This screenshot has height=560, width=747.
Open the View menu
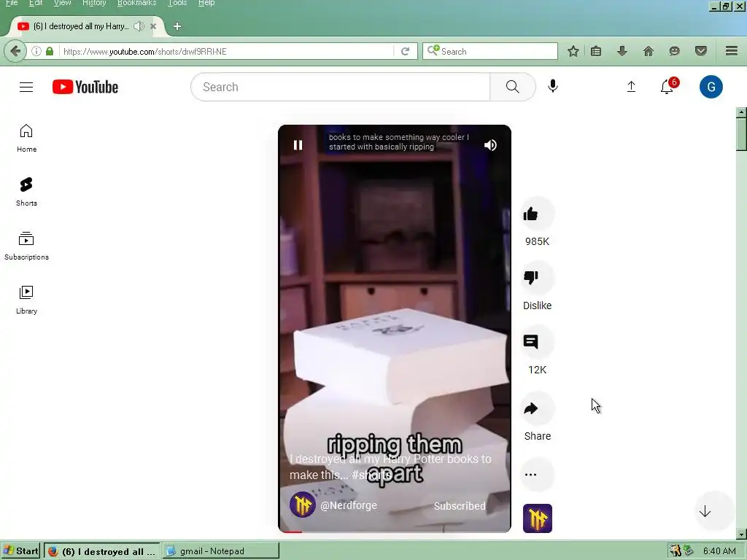click(x=63, y=3)
